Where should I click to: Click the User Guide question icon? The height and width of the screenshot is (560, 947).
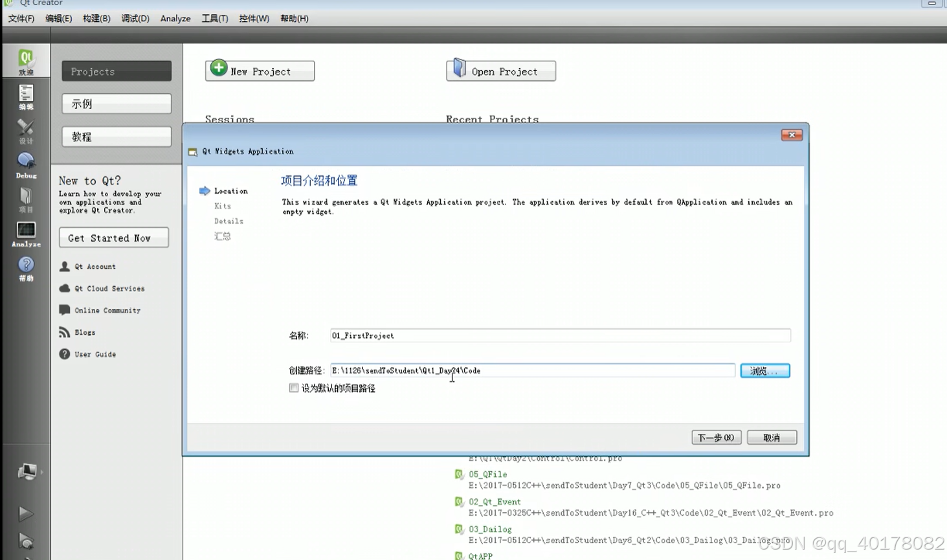pyautogui.click(x=65, y=354)
